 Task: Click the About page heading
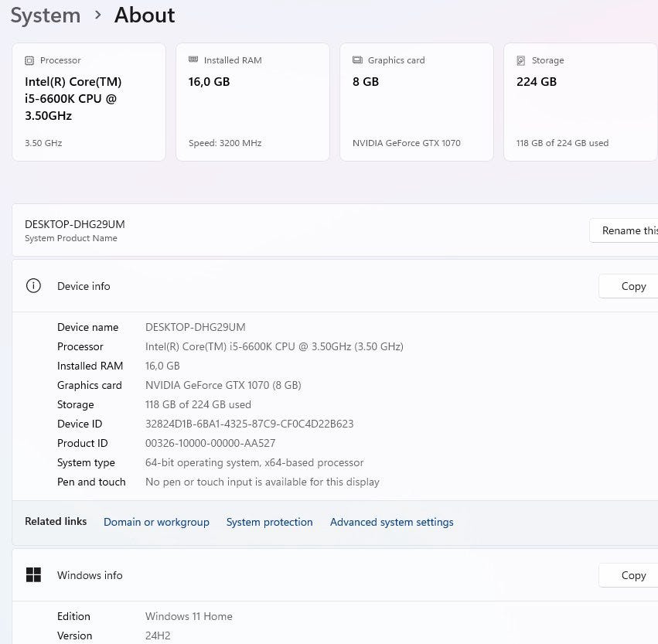tap(145, 15)
